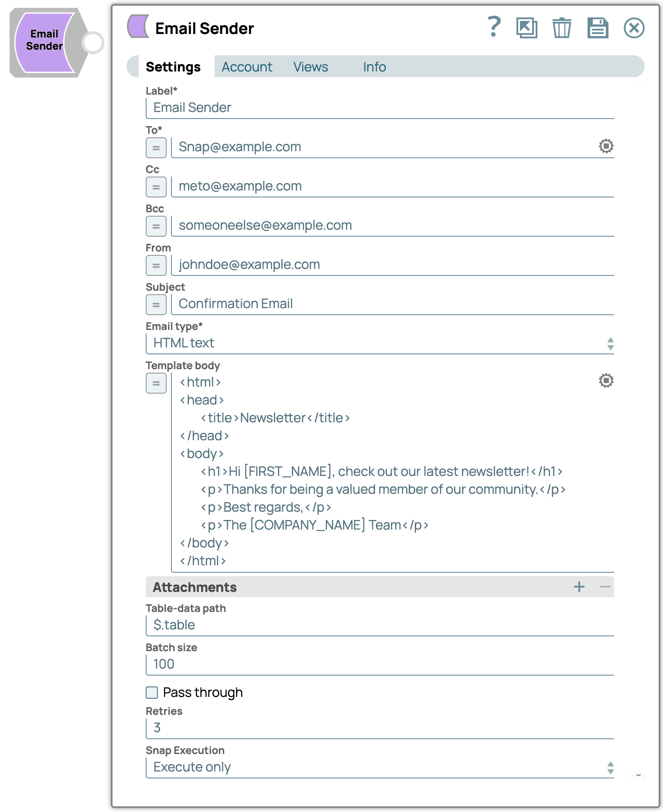Image resolution: width=663 pixels, height=812 pixels.
Task: Toggle expression button for Subject field
Action: (x=156, y=305)
